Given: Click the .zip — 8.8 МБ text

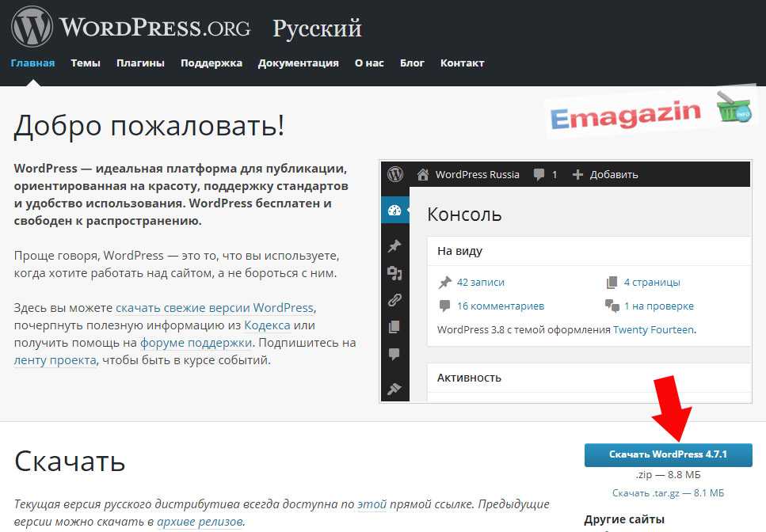Looking at the screenshot, I should (x=669, y=474).
